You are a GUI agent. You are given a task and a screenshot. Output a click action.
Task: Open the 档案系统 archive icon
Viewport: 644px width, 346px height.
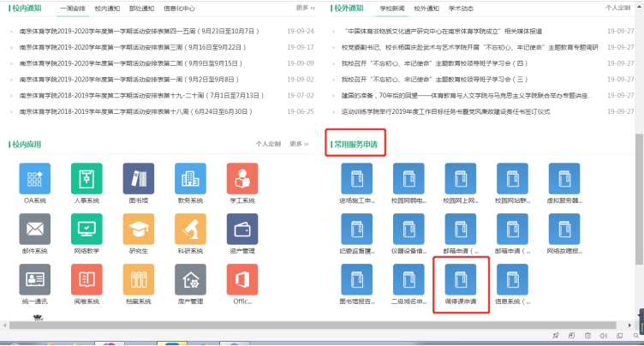coord(139,279)
